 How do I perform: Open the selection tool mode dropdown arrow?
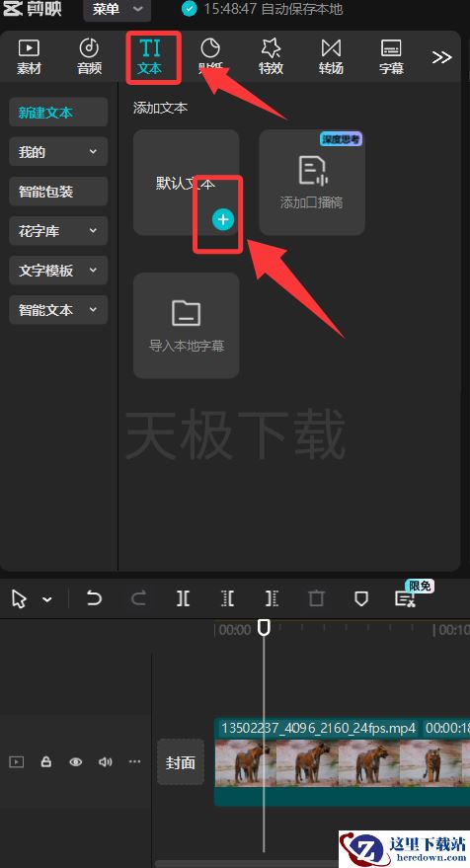[x=47, y=599]
